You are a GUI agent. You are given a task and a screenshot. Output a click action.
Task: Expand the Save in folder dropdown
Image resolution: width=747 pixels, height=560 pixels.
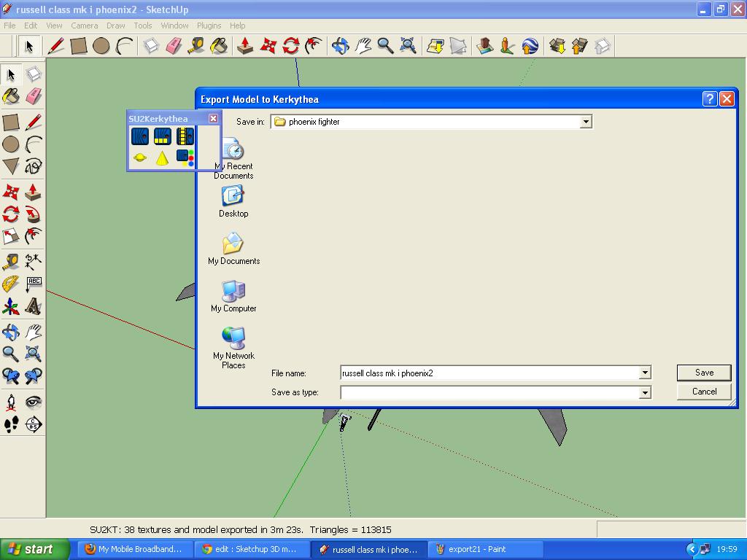pos(586,122)
